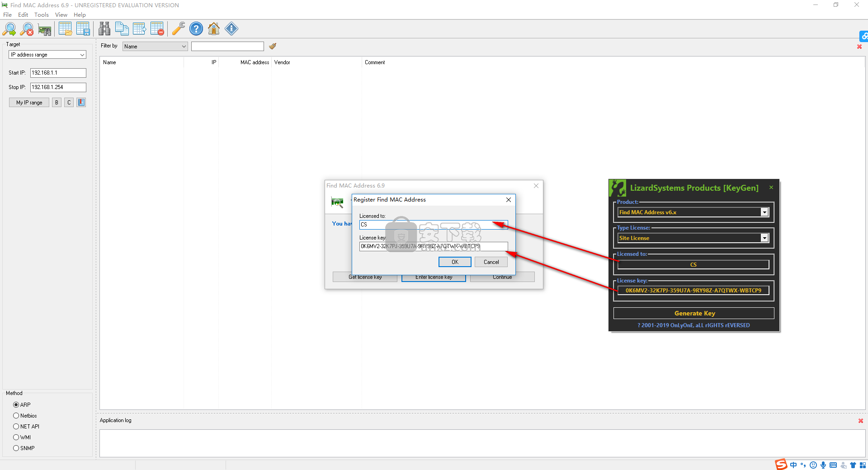This screenshot has width=868, height=470.
Task: Open help via blue question mark icon
Action: 196,29
